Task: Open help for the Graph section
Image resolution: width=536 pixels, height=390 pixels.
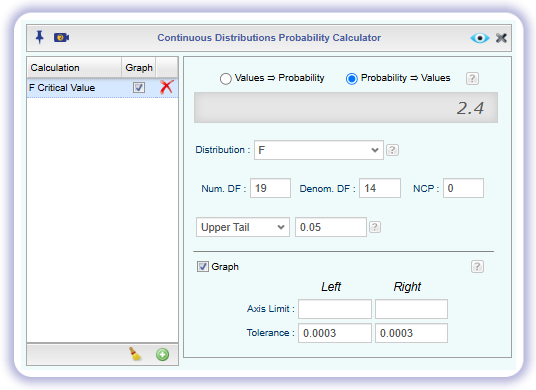Action: 477,266
